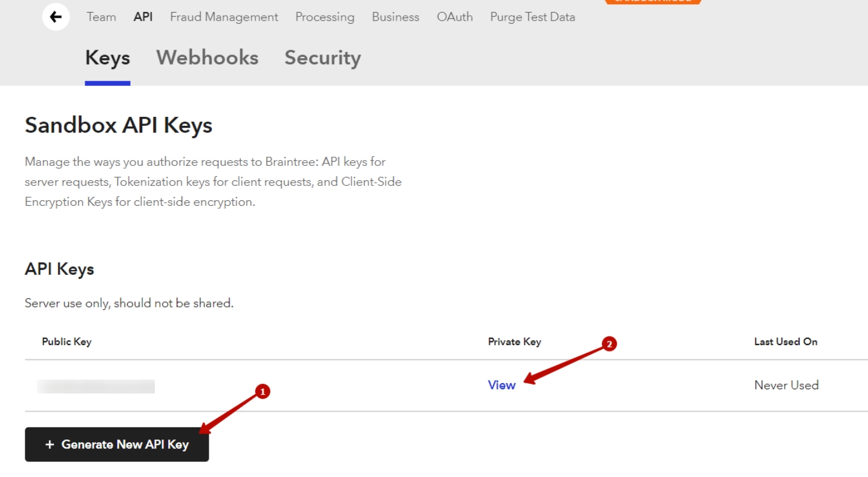Viewport: 868px width, 477px height.
Task: Click the blurred public key value
Action: (96, 386)
